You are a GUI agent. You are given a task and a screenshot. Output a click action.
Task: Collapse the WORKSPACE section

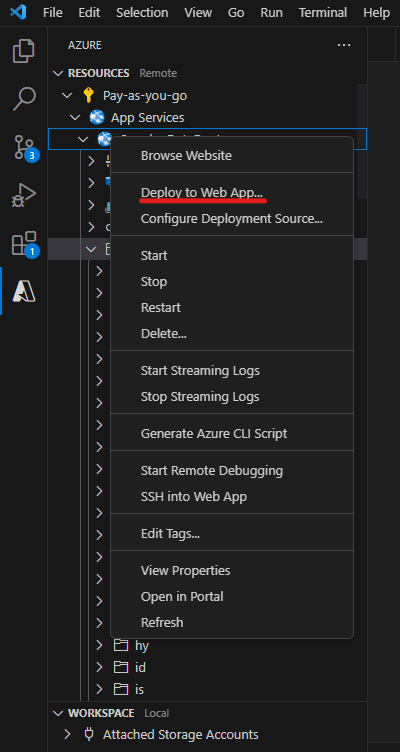[x=58, y=713]
